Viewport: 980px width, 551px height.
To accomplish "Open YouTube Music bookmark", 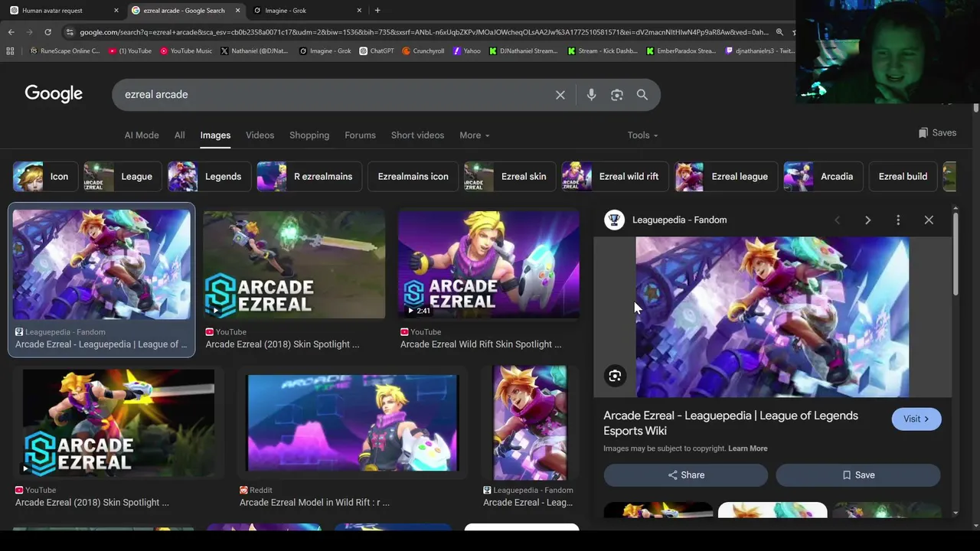I will click(186, 51).
